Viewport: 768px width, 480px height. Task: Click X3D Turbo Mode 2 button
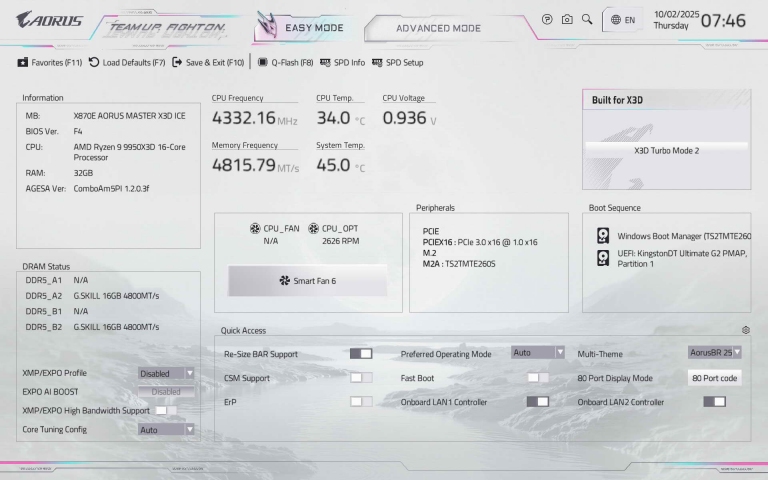[666, 150]
